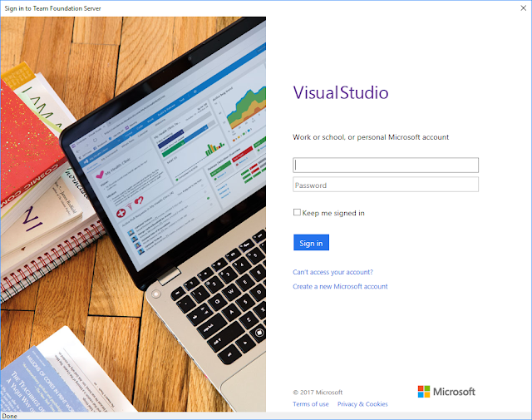Click the window title 'Sign in to Team Foundation Server'
The height and width of the screenshot is (420, 532).
[x=53, y=8]
